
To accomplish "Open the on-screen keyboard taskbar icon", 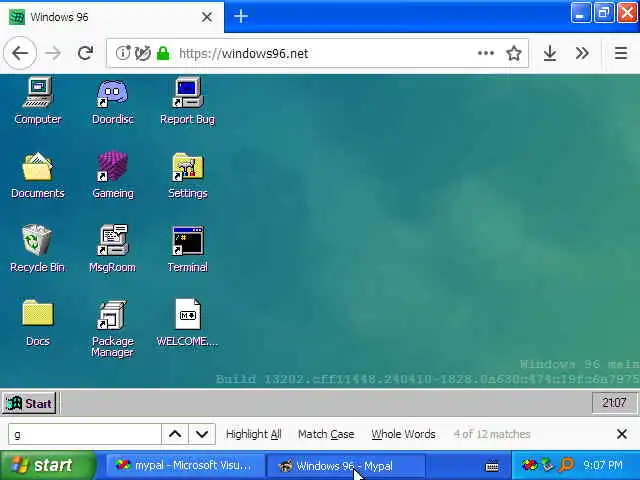I will coord(492,466).
